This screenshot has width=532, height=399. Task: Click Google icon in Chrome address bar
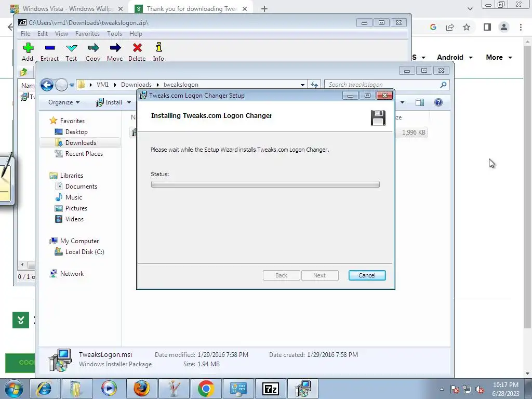(x=433, y=27)
